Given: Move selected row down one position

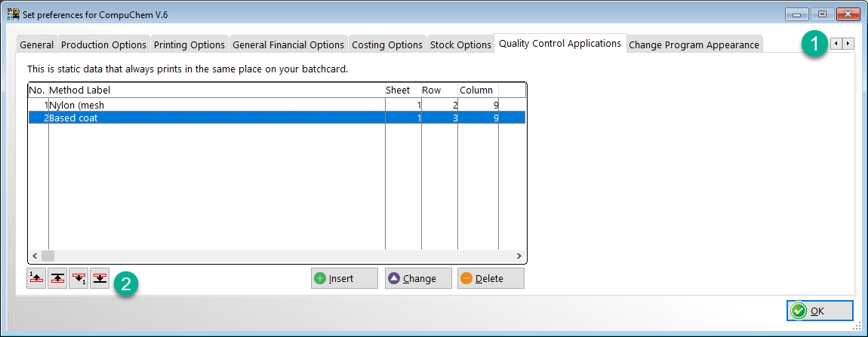Looking at the screenshot, I should 78,278.
